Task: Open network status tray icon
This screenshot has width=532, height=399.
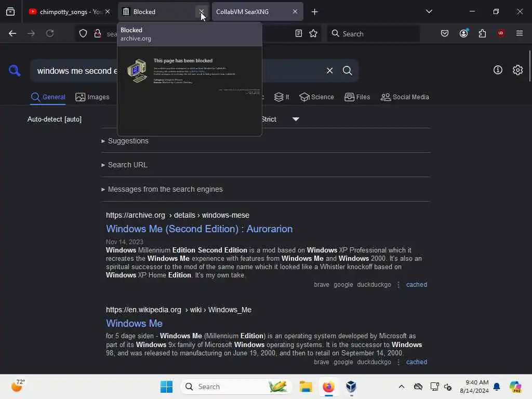Action: pos(434,387)
